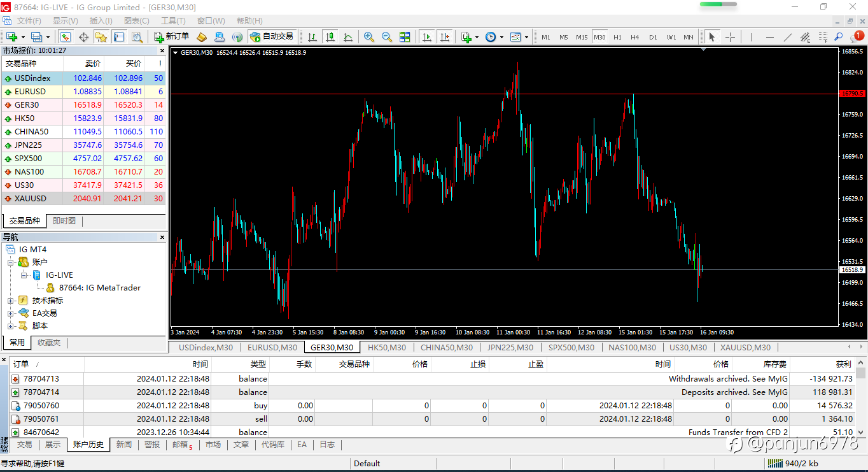868x472 pixels.
Task: Click the chart shift triangle marker
Action: click(x=704, y=48)
